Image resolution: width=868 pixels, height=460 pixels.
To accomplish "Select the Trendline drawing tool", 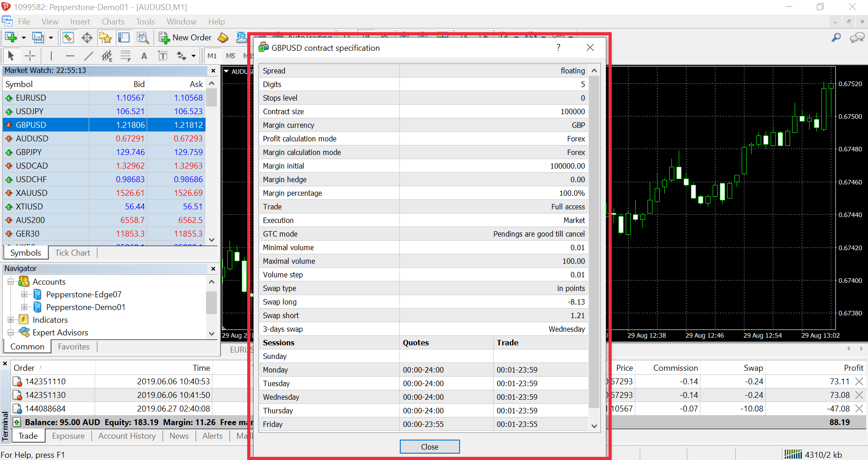I will (x=88, y=56).
